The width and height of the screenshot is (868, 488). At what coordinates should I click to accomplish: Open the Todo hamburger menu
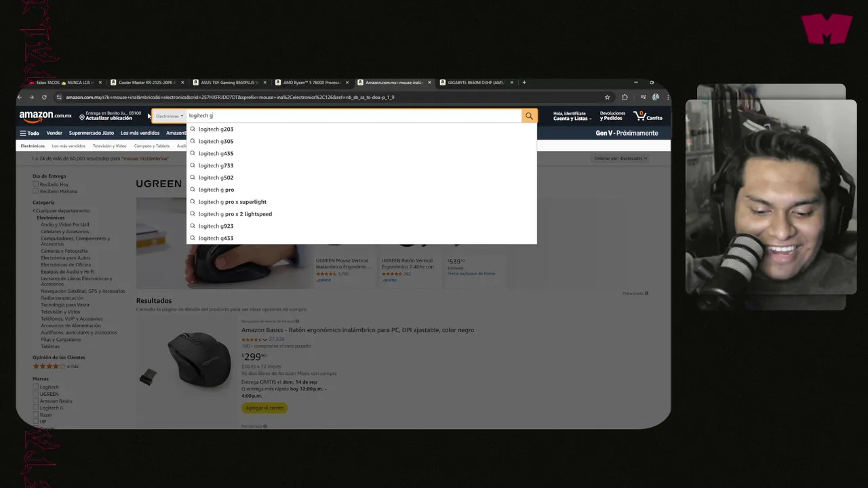click(x=29, y=134)
